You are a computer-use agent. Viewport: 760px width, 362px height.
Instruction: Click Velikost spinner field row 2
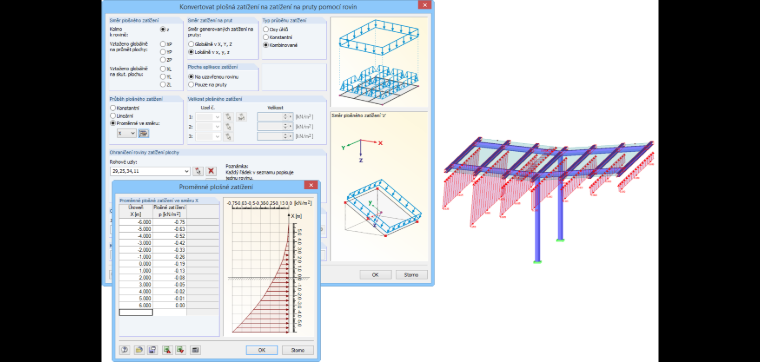(x=275, y=126)
